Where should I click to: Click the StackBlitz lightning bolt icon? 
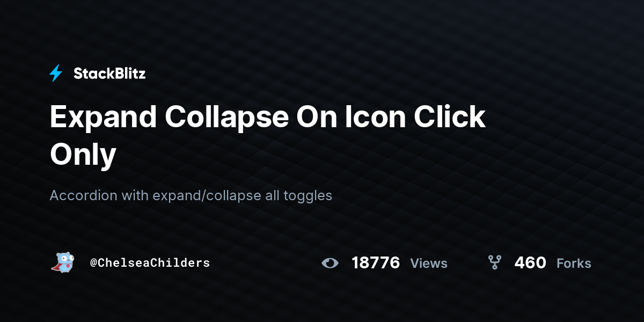click(56, 74)
